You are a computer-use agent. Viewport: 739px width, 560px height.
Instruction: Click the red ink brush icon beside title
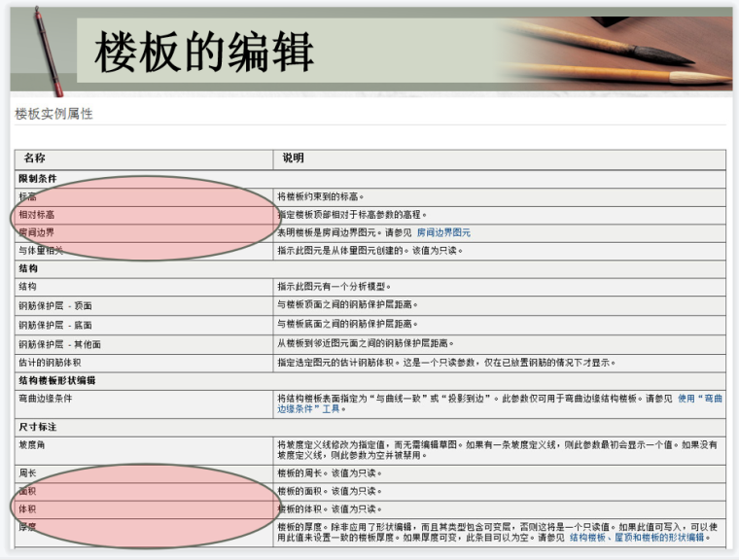[x=45, y=52]
